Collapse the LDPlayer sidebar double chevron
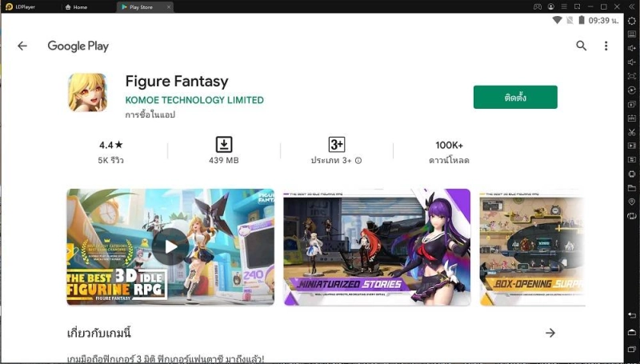 pos(631,6)
